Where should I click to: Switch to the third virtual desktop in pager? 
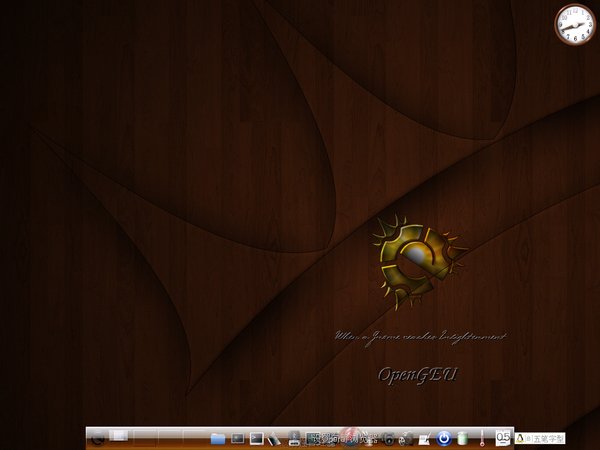[170, 438]
